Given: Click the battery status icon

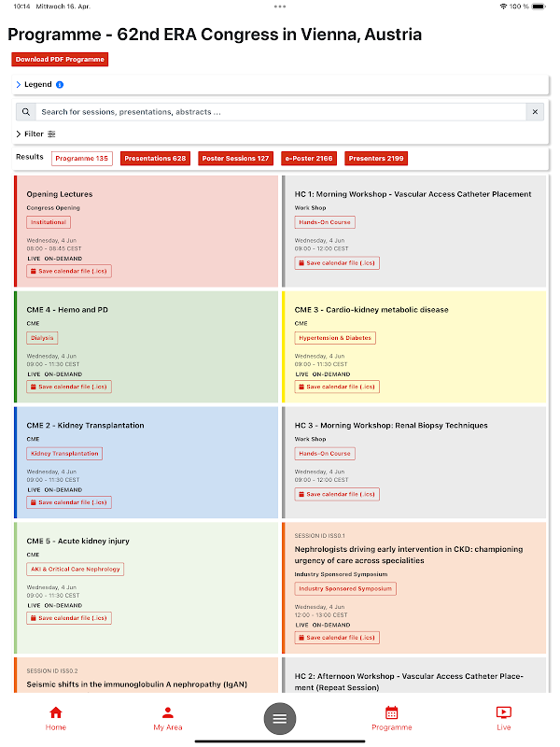Looking at the screenshot, I should (x=539, y=7).
